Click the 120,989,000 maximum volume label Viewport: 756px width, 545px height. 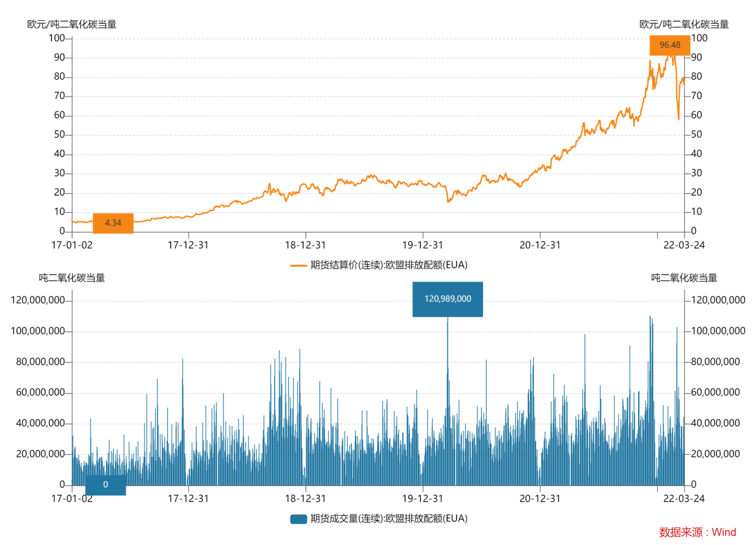pos(447,299)
